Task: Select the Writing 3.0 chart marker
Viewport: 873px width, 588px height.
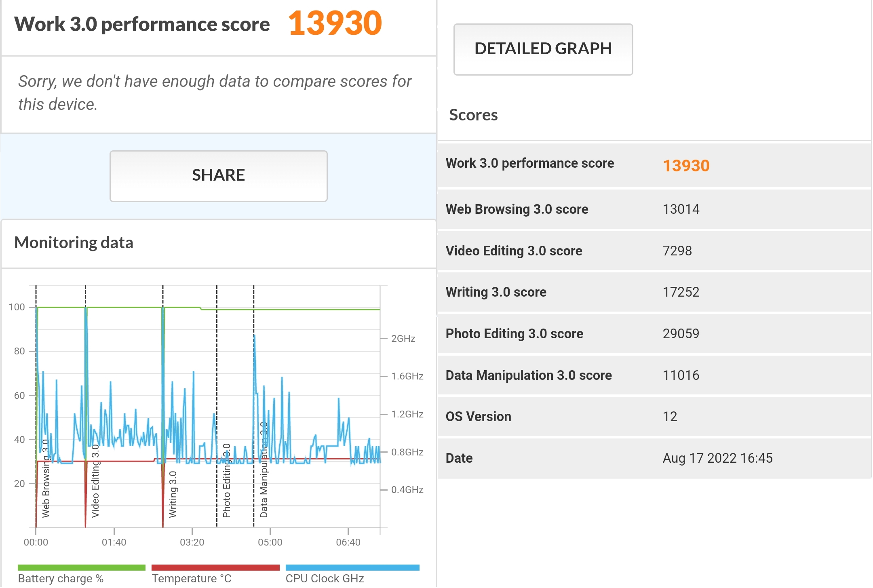Action: coord(173,494)
